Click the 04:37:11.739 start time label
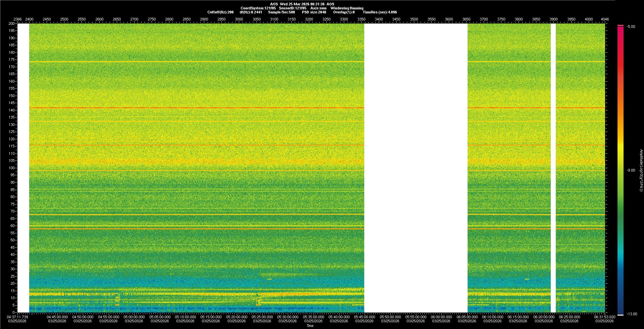This screenshot has width=644, height=329. (18, 317)
